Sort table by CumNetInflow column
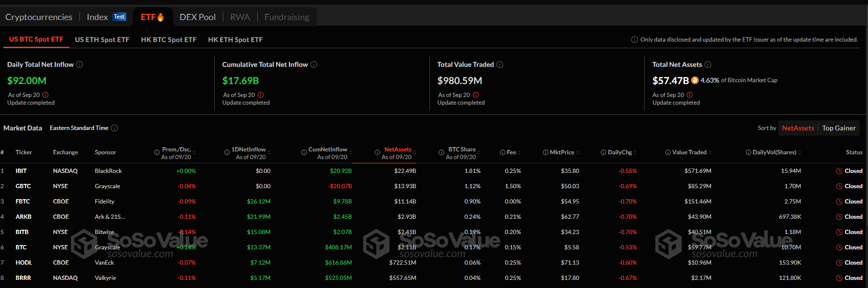 [328, 149]
